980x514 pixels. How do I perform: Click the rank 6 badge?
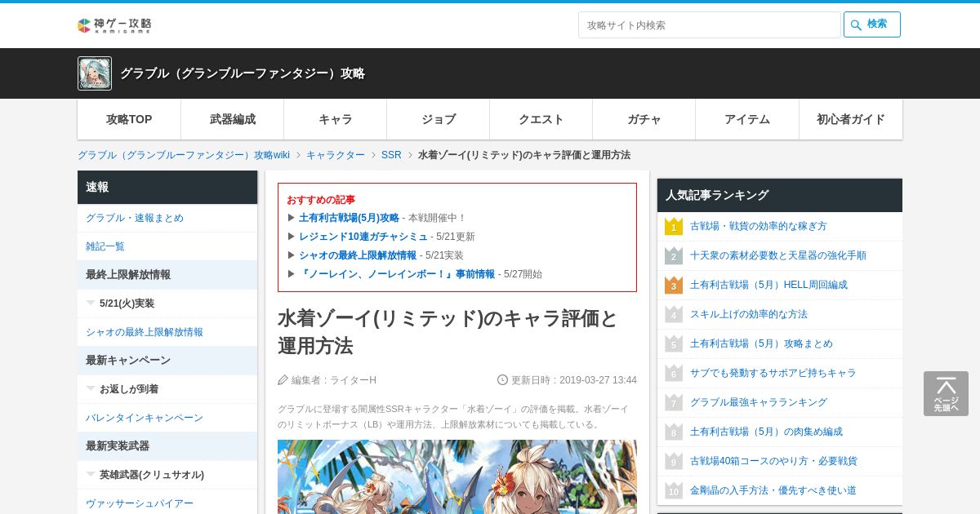pos(674,373)
